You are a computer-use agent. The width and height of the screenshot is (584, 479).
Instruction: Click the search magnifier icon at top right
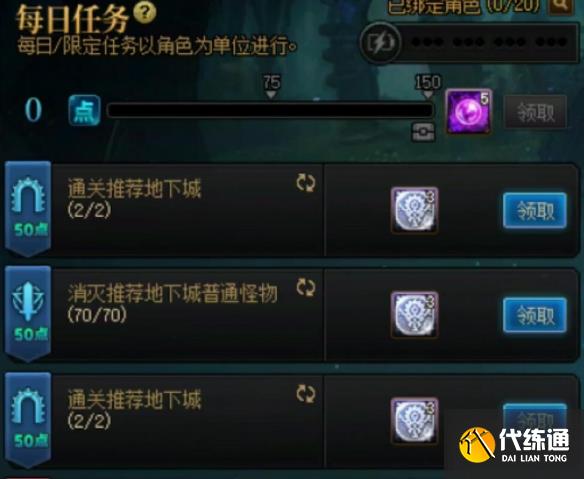click(561, 4)
